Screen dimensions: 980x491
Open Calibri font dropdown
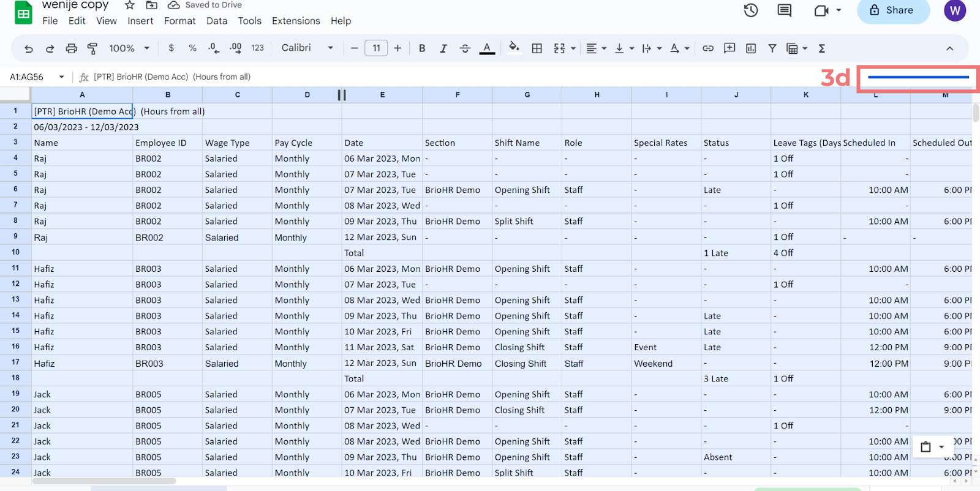[307, 48]
